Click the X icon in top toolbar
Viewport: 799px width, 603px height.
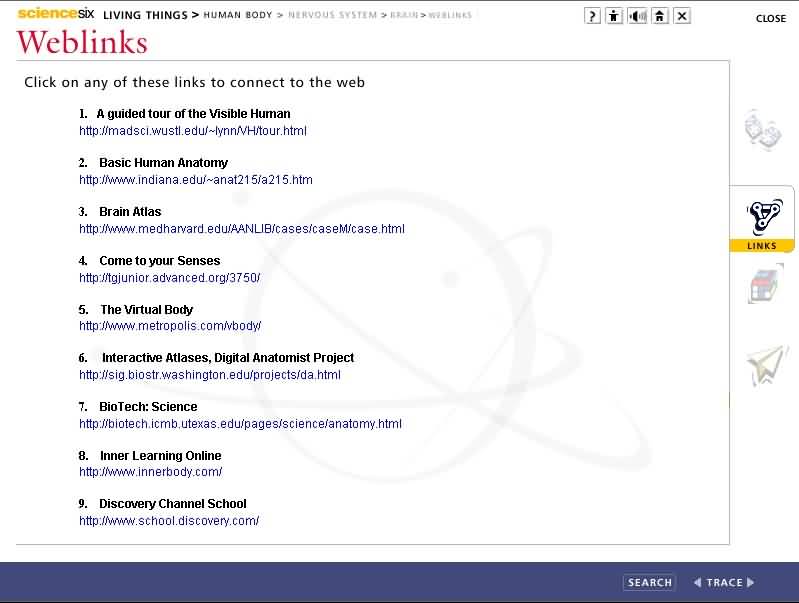682,16
